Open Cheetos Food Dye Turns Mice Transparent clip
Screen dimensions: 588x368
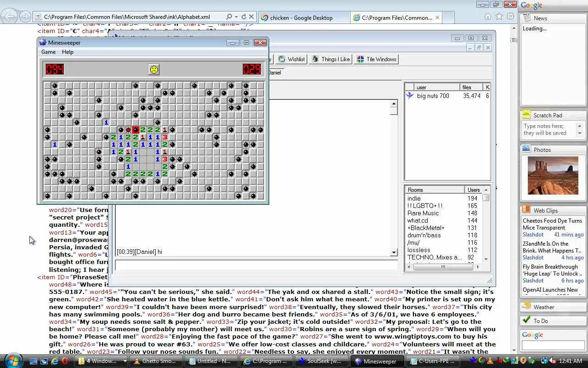point(553,224)
